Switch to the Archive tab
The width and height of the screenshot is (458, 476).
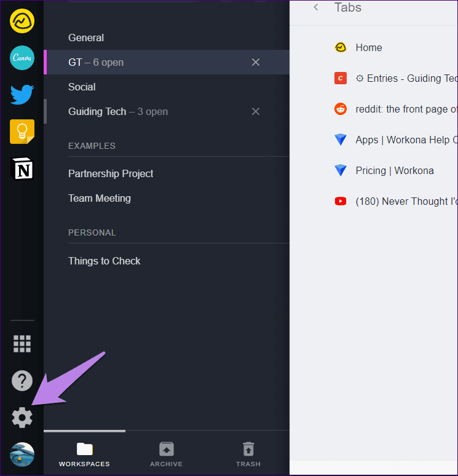click(x=167, y=454)
